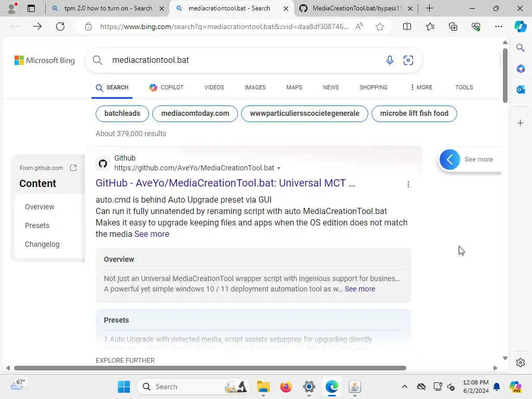Click the vertical scrollbar thumb

(x=505, y=75)
